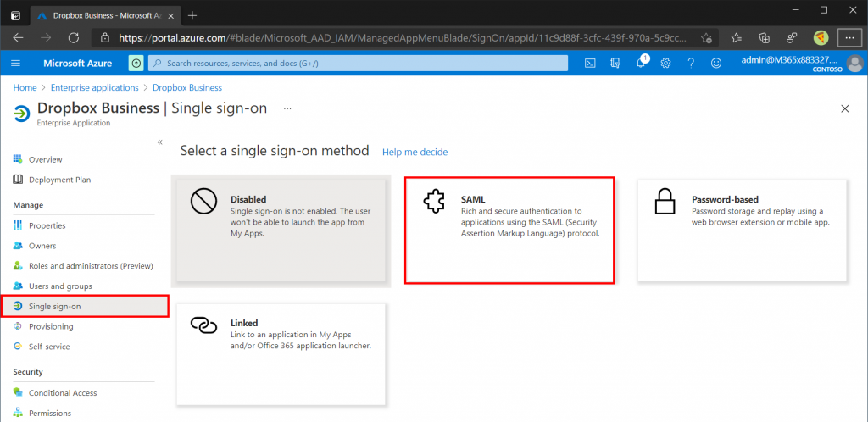The image size is (868, 422).
Task: Add this page to browser favorites
Action: click(x=706, y=37)
